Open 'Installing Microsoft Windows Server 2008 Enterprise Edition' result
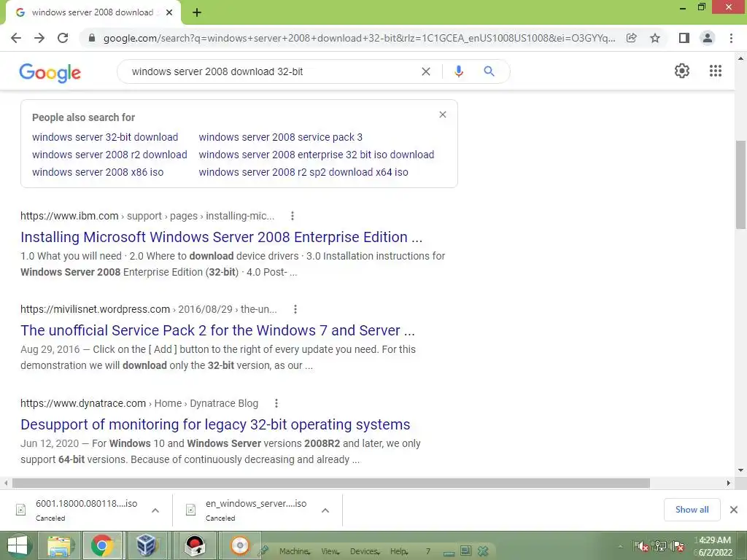Screen dimensions: 747x560 pyautogui.click(x=222, y=237)
